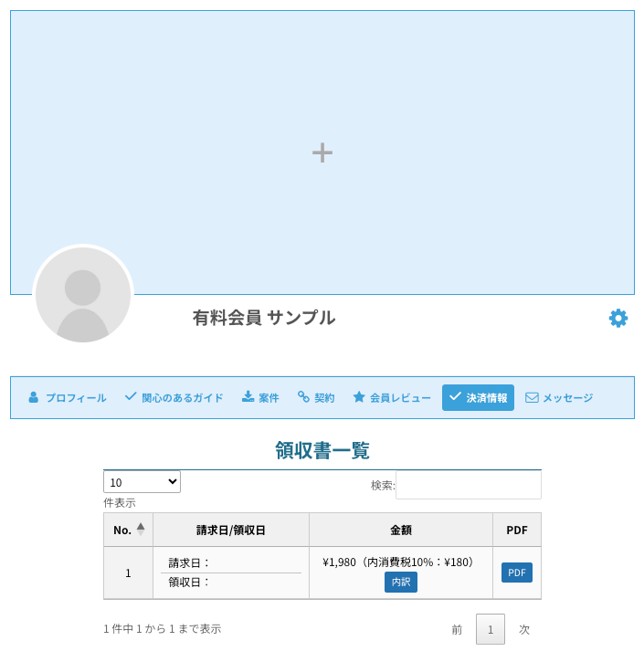Select the 決済情報 tab
Screen dimensions: 644x662
[x=478, y=398]
